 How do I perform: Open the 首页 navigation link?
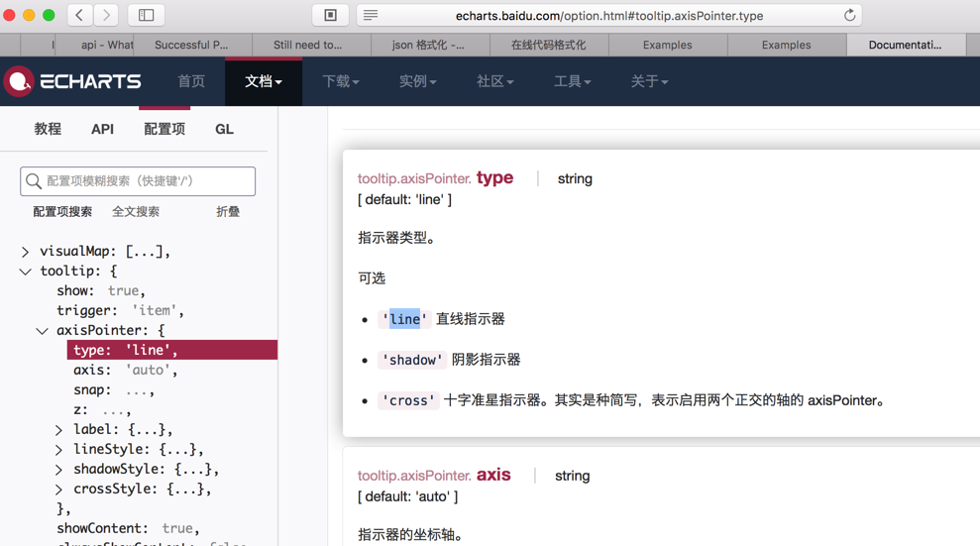point(191,81)
